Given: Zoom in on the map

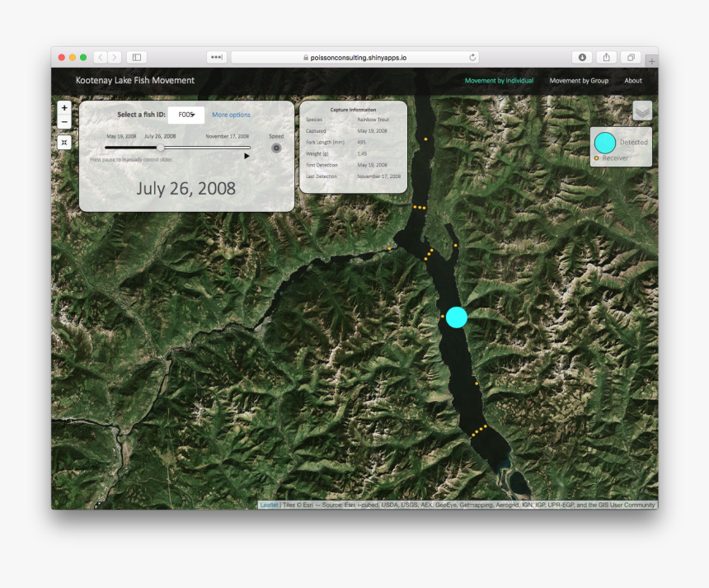Looking at the screenshot, I should click(x=64, y=108).
